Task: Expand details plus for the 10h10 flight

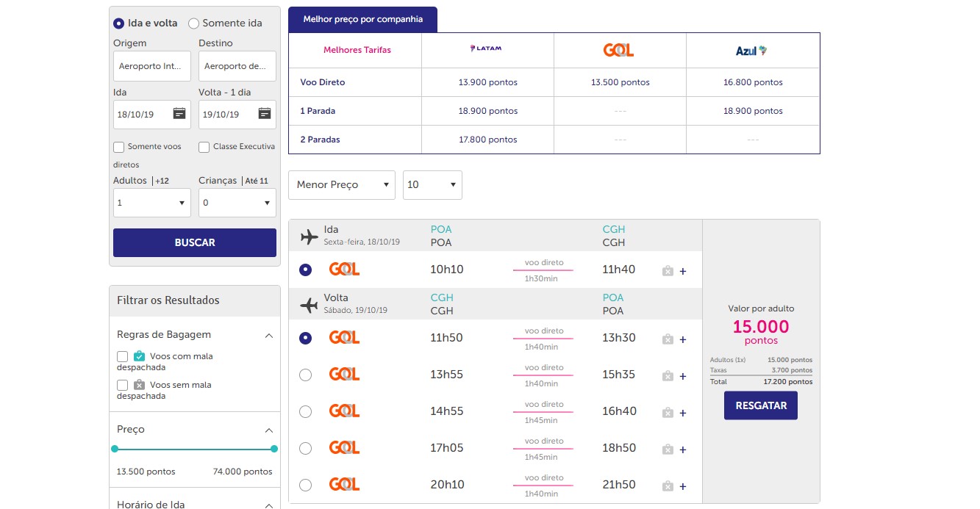Action: click(x=683, y=272)
